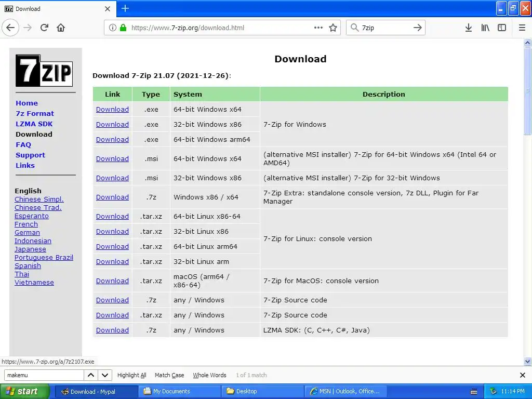
Task: Download the 32-bit Linux arm tarball
Action: [112, 262]
